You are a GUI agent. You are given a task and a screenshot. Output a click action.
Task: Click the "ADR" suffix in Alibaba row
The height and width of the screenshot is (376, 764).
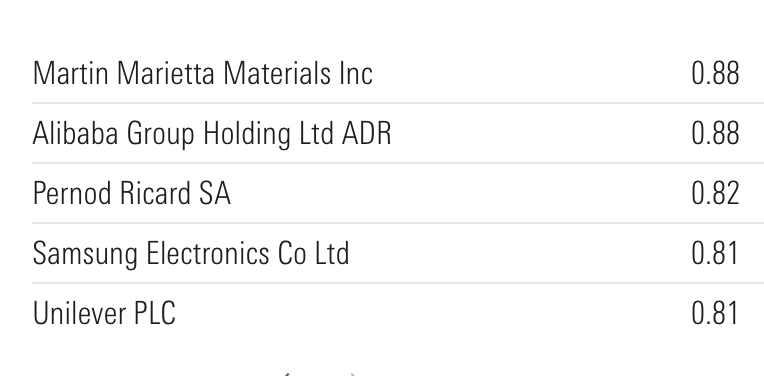click(366, 133)
